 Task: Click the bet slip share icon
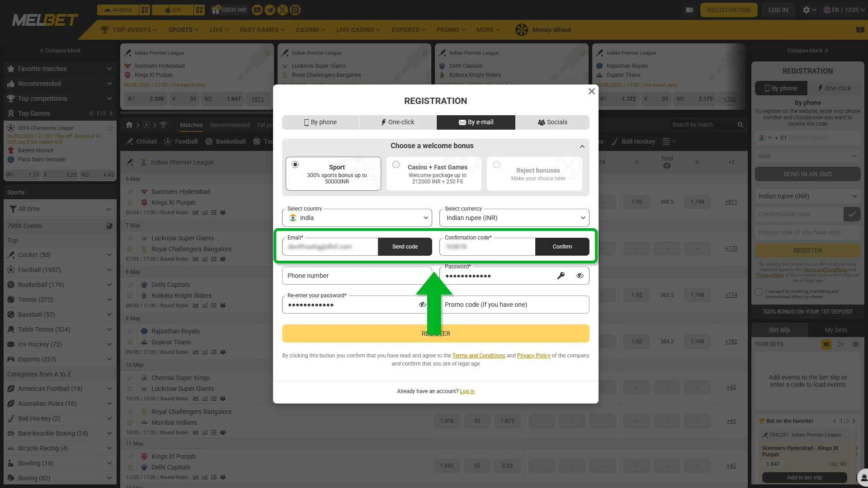tap(841, 344)
